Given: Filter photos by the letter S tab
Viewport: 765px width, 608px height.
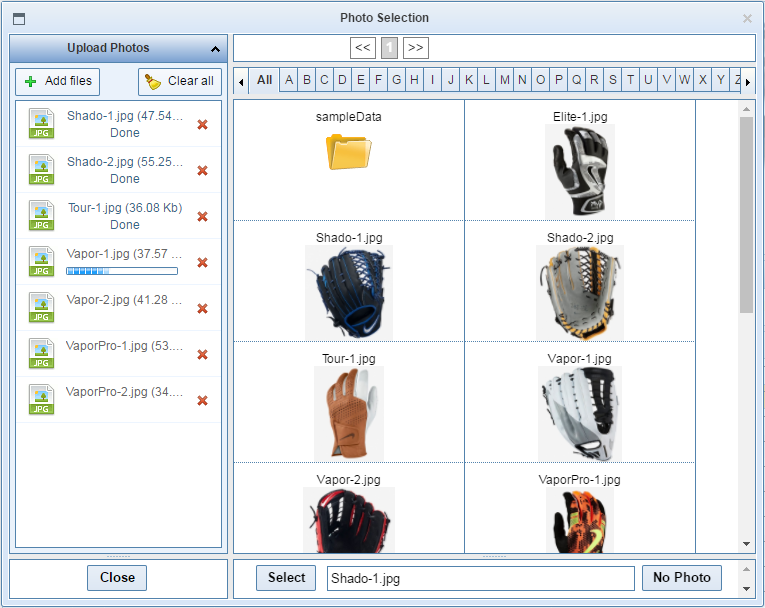Looking at the screenshot, I should tap(612, 80).
